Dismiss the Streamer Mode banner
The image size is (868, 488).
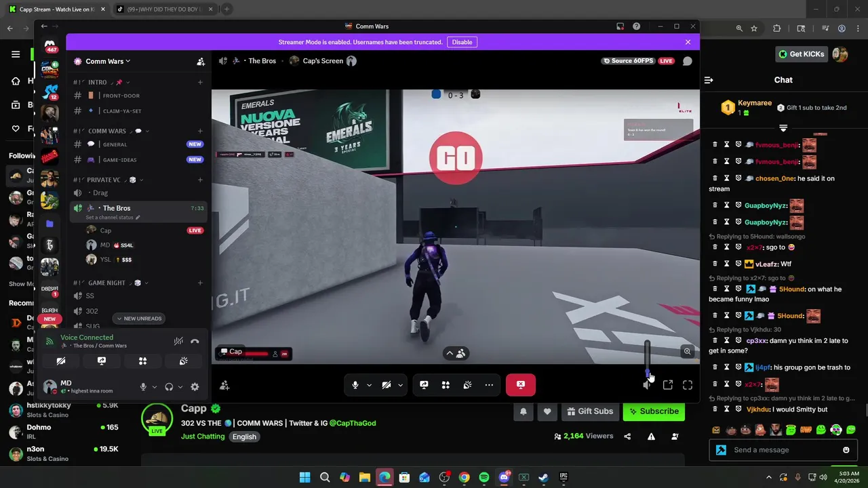click(688, 42)
